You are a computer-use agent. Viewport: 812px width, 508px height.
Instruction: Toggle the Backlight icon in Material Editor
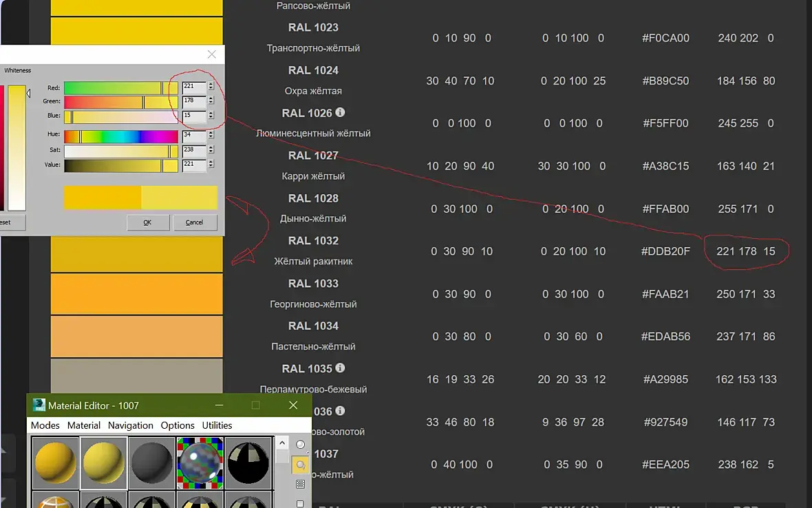click(x=300, y=465)
